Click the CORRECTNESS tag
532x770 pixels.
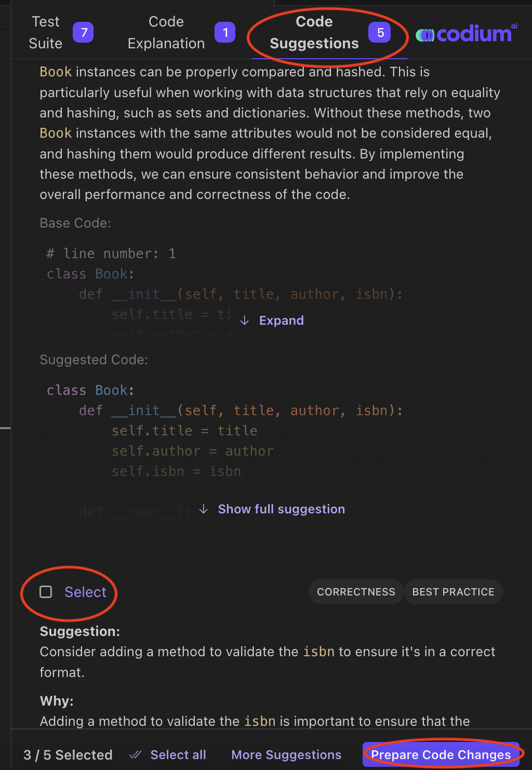(x=356, y=592)
